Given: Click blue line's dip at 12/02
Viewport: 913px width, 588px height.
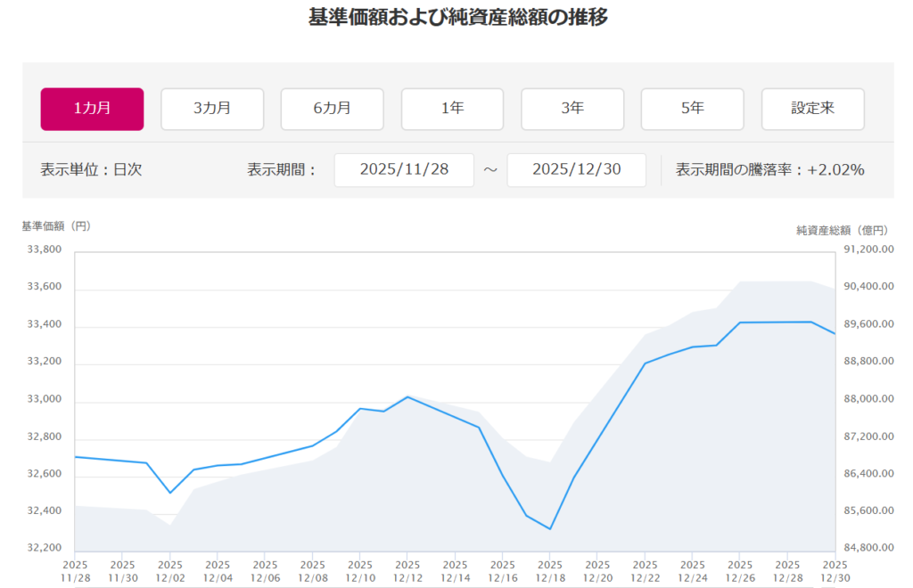Looking at the screenshot, I should pyautogui.click(x=170, y=493).
